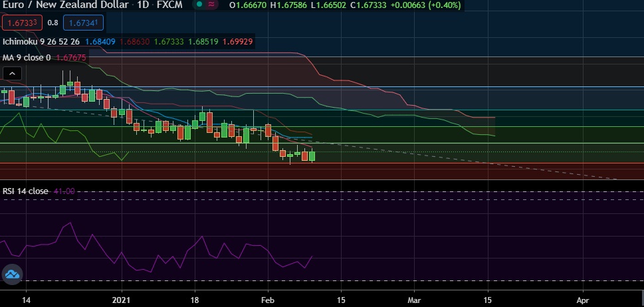Click the last green candlestick on the chart

tap(312, 156)
